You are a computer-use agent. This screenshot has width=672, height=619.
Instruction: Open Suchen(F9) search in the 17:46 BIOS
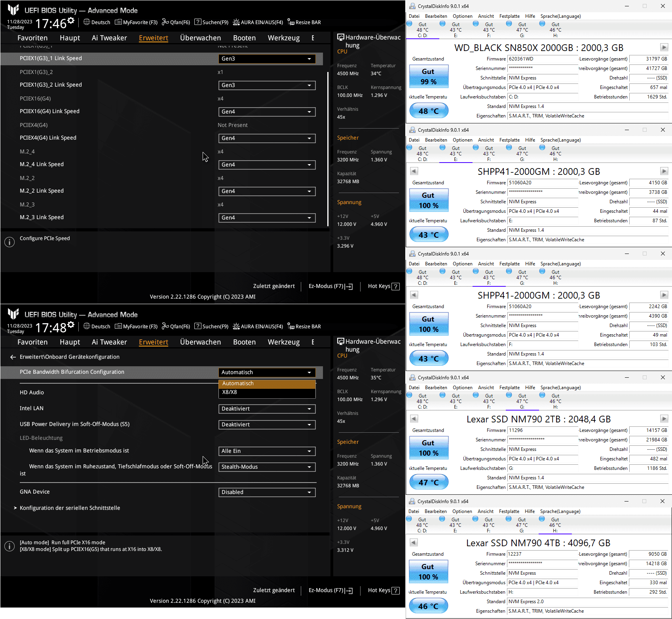click(x=211, y=22)
